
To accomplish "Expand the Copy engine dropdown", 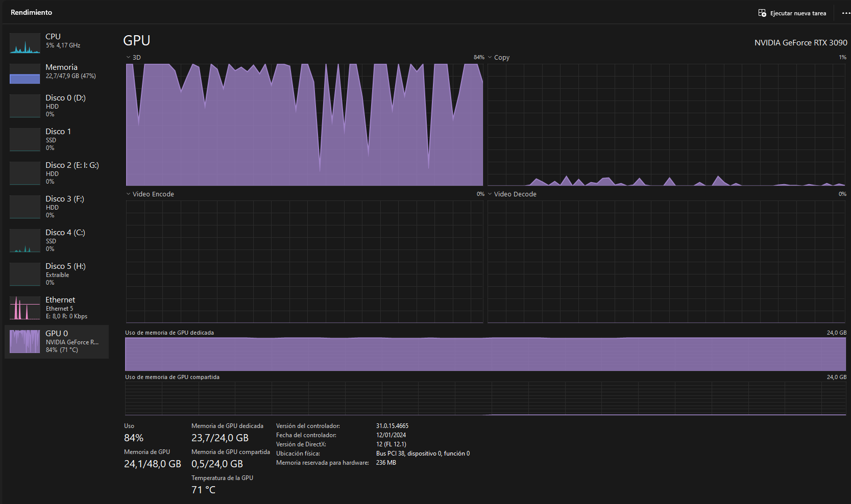I will (490, 57).
